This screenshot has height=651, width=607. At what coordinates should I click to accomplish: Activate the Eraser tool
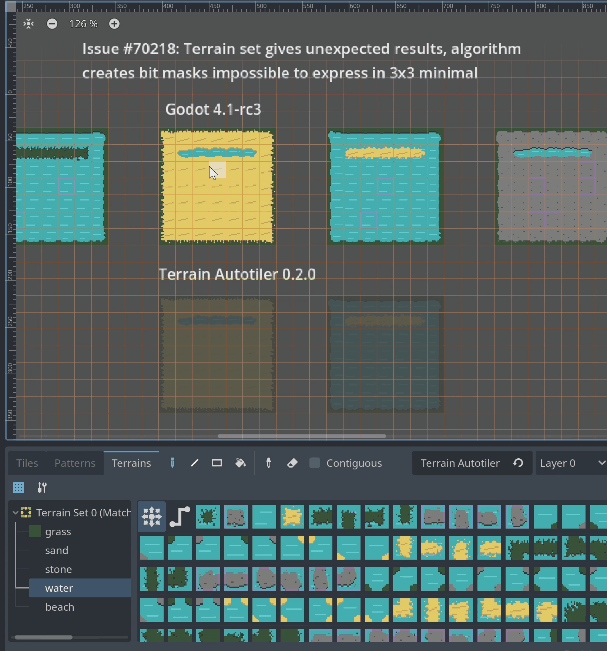coord(292,463)
